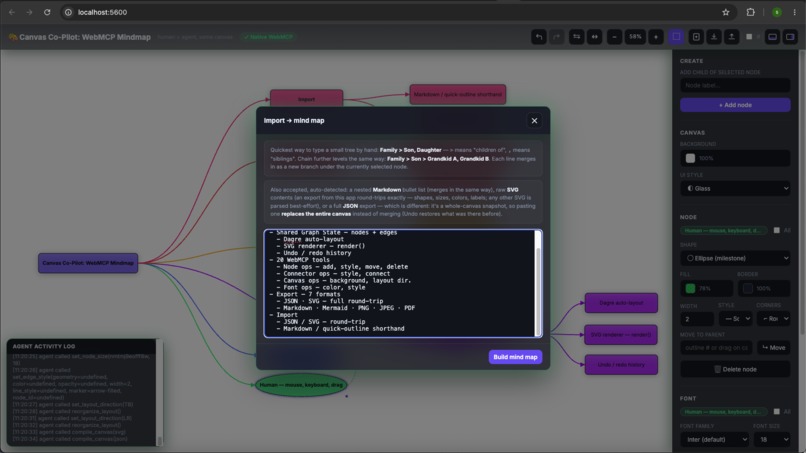Click the browser forward arrow

pos(29,12)
